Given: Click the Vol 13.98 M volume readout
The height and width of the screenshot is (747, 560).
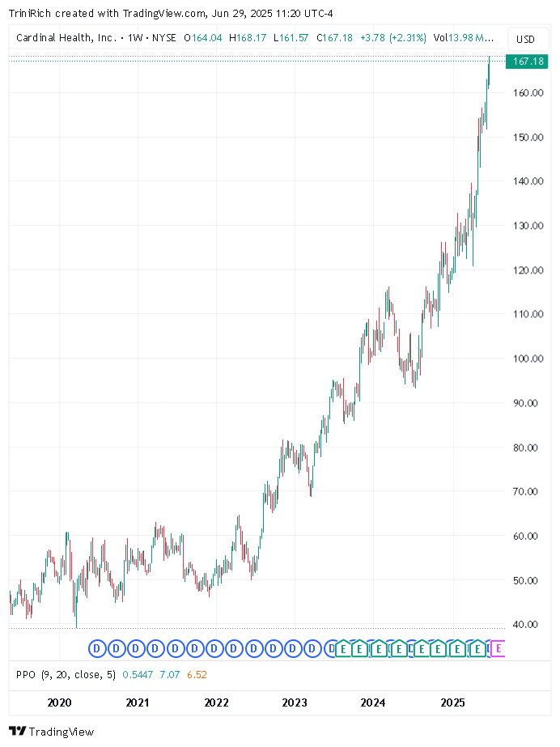Looking at the screenshot, I should coord(464,38).
